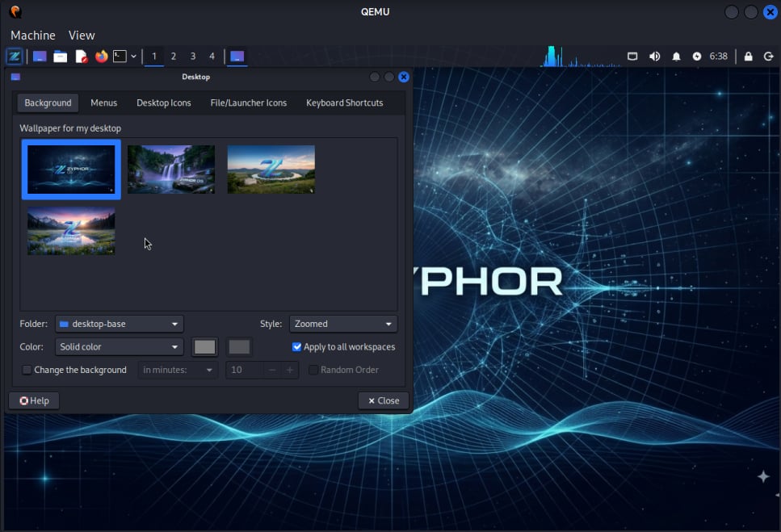The height and width of the screenshot is (532, 781).
Task: Open the Solid color dropdown
Action: 120,347
